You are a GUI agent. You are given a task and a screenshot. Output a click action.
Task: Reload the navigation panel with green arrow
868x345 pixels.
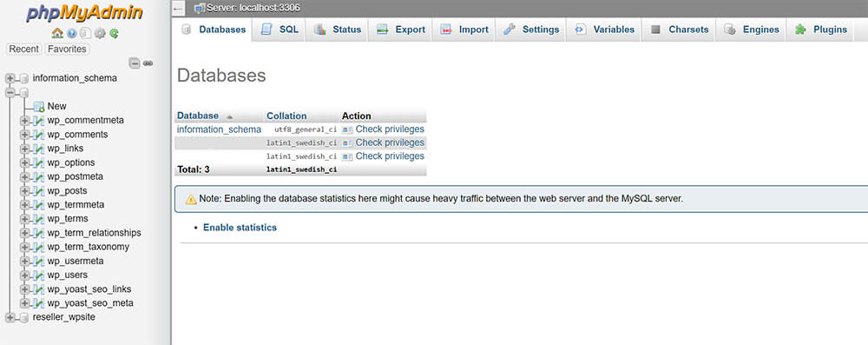(114, 33)
